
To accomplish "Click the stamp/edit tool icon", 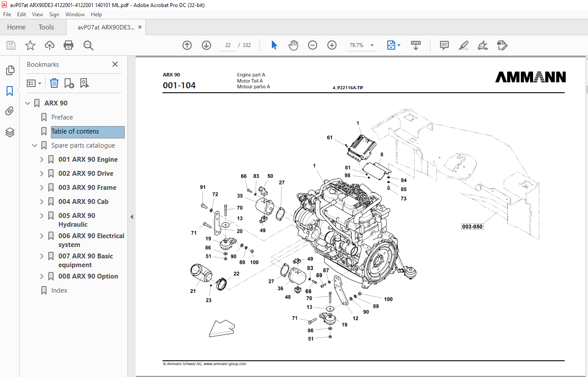I will (502, 45).
